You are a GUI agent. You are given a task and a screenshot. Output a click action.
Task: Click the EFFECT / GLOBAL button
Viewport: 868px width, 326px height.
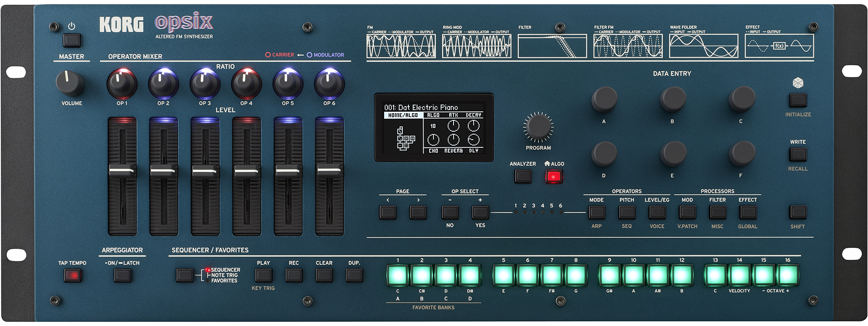748,212
